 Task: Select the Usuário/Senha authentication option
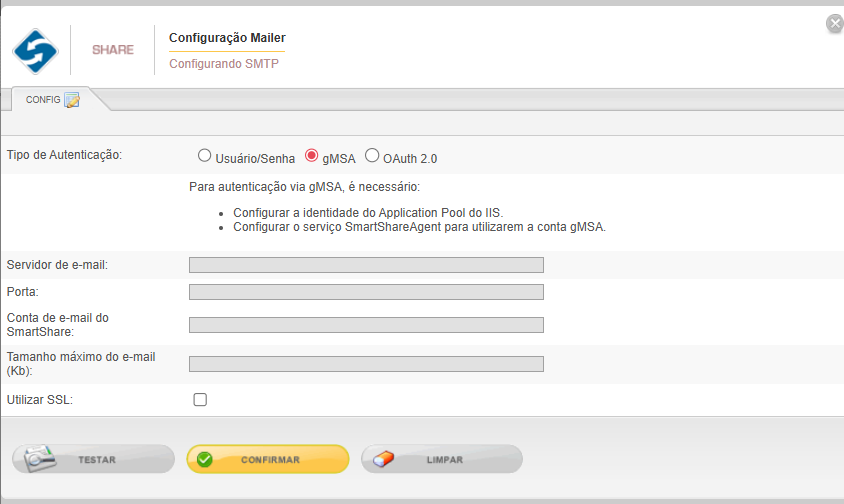pyautogui.click(x=205, y=156)
